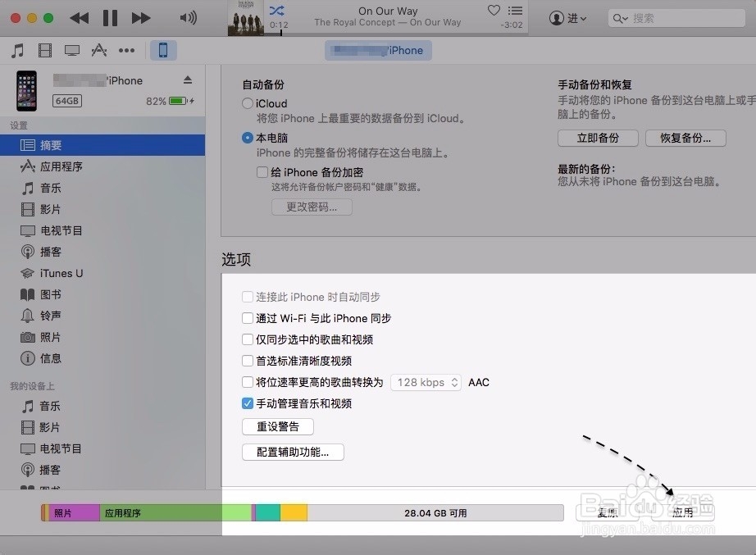The image size is (756, 555).
Task: Click the 照片 segment of storage bar
Action: pos(74,512)
